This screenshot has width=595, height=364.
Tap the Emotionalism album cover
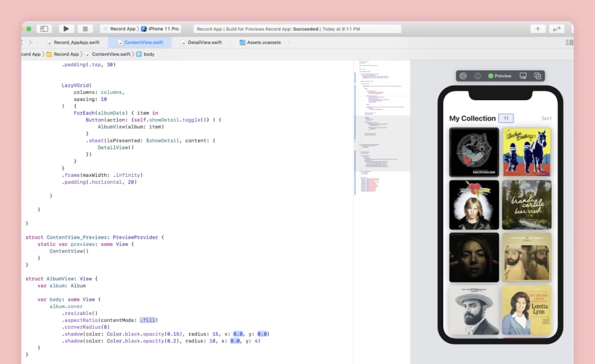click(x=474, y=152)
